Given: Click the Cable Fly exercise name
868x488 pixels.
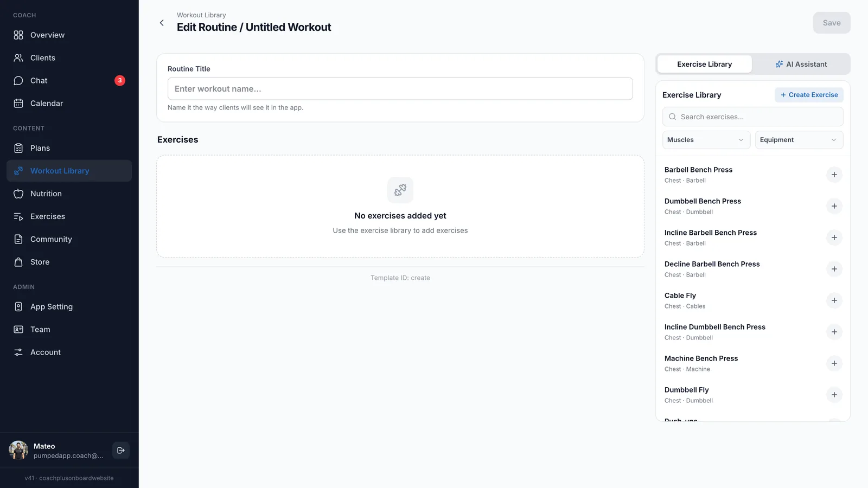Looking at the screenshot, I should (x=680, y=296).
